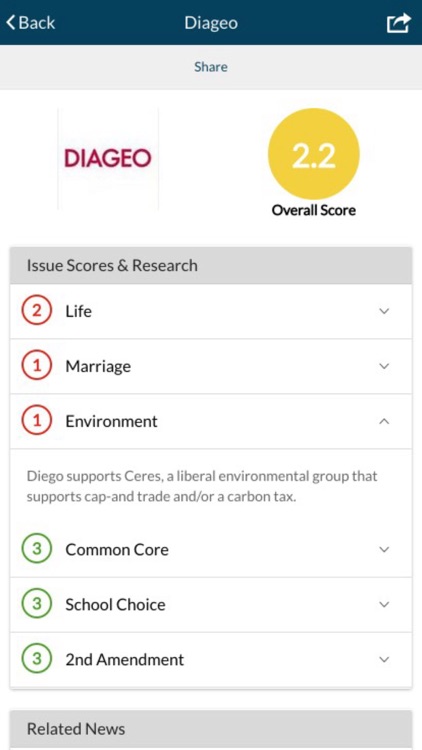Tap the Diageo logo image

pyautogui.click(x=108, y=158)
